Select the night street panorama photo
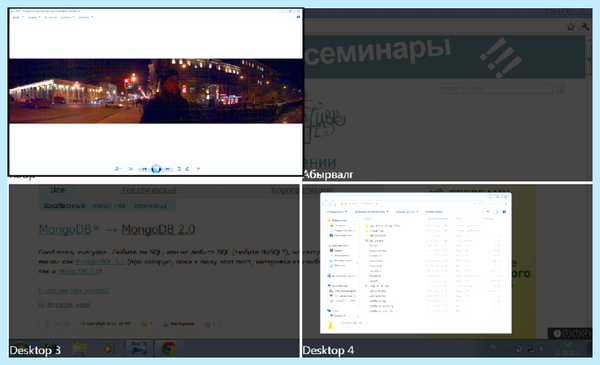 point(156,91)
